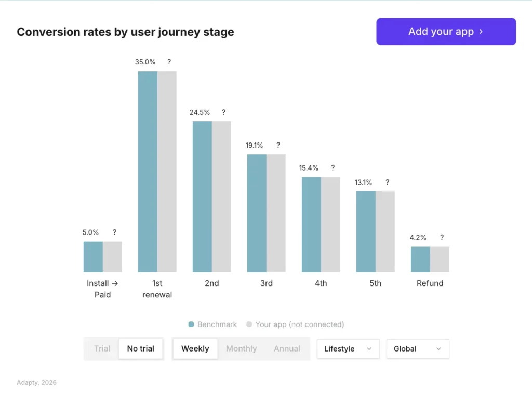Click the question mark beside 15.4% bar
The height and width of the screenshot is (403, 532).
coord(332,168)
